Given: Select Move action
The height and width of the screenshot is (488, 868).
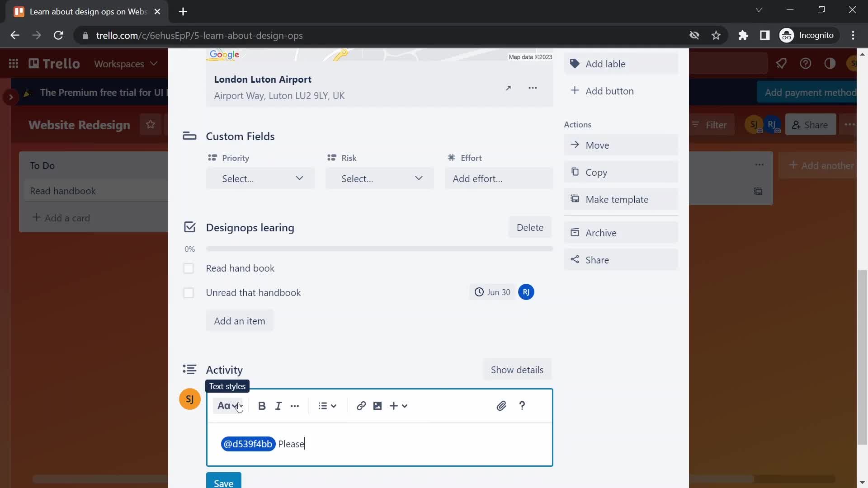Looking at the screenshot, I should coord(621,145).
